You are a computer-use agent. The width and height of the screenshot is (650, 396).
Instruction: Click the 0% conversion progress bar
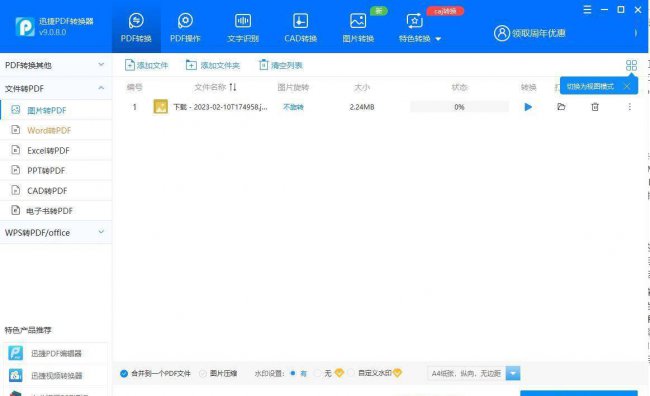click(459, 107)
